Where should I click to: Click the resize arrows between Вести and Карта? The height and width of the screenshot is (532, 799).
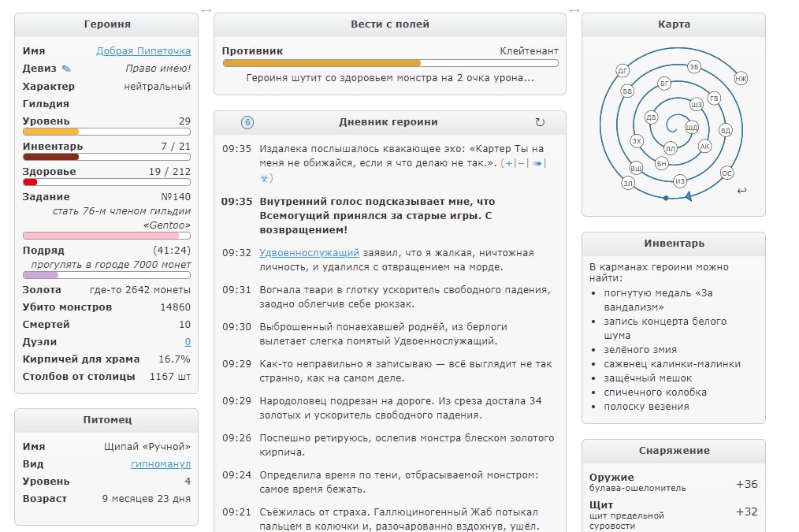pyautogui.click(x=574, y=10)
